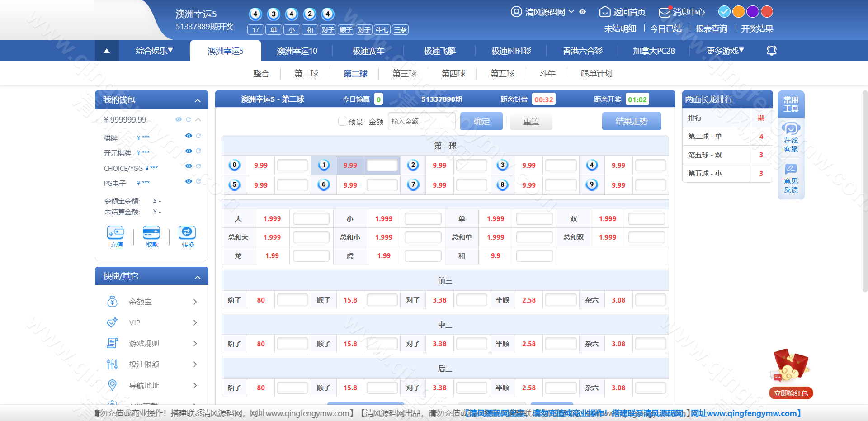Show the PG电子 balance with eye icon
Image resolution: width=868 pixels, height=421 pixels.
(189, 181)
